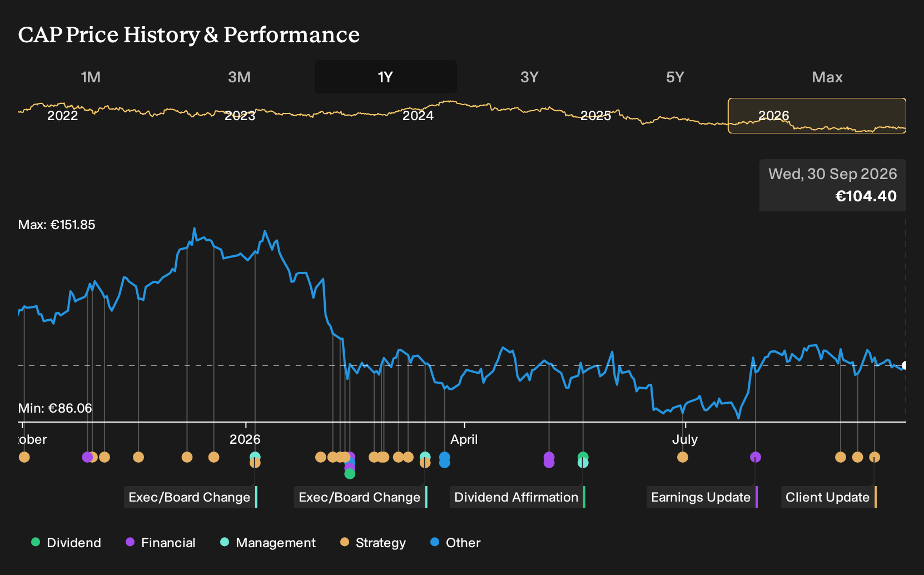Jump to 2022 in the overview chart
Viewport: 924px width, 575px height.
pos(62,116)
